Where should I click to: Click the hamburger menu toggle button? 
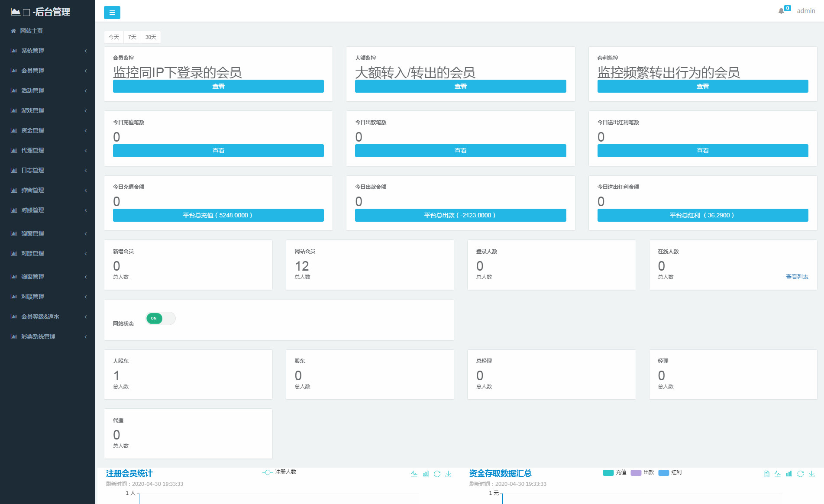(x=112, y=13)
